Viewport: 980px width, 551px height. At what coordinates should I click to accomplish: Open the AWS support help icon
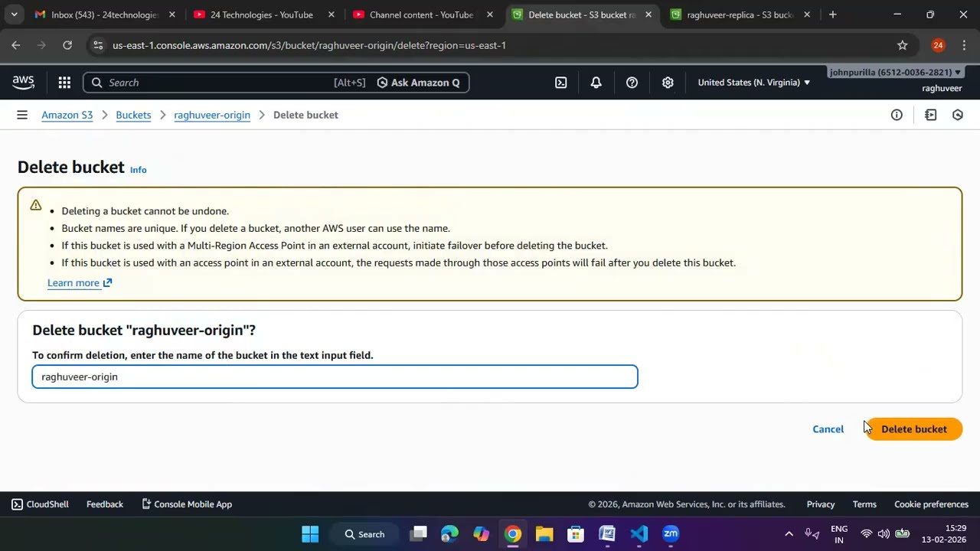tap(632, 83)
